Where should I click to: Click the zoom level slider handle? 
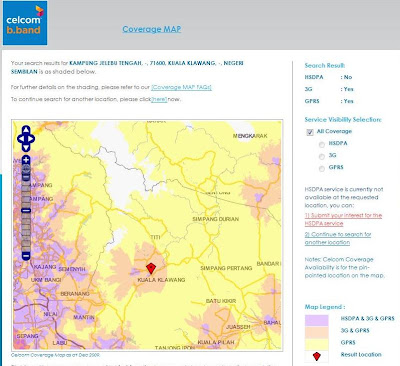(26, 210)
